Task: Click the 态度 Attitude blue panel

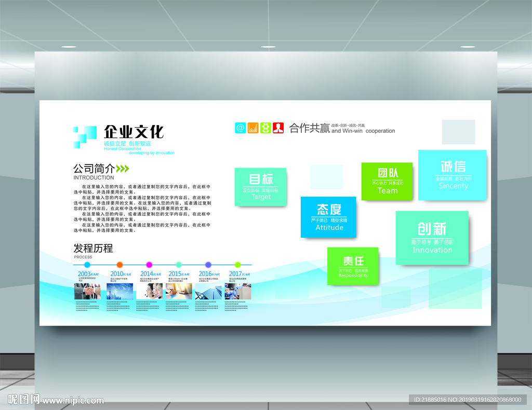Action: point(328,217)
